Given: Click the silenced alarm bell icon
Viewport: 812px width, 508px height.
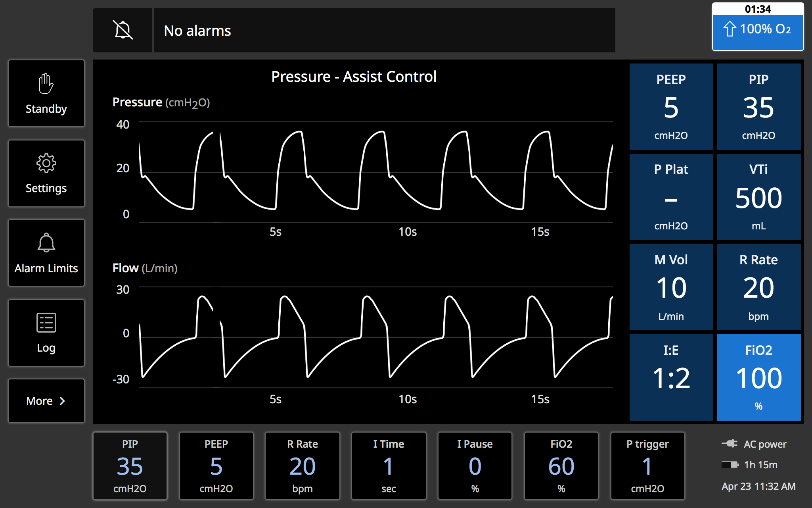Looking at the screenshot, I should tap(123, 30).
